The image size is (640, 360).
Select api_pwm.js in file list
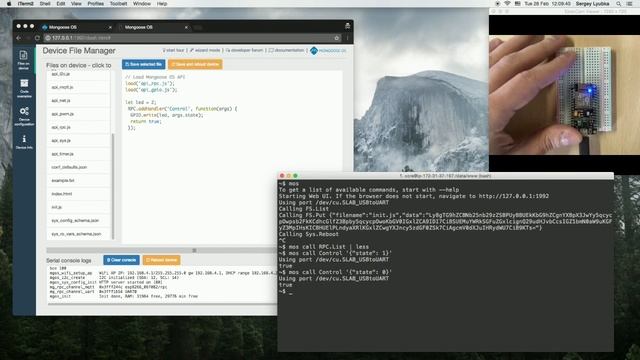pos(78,114)
